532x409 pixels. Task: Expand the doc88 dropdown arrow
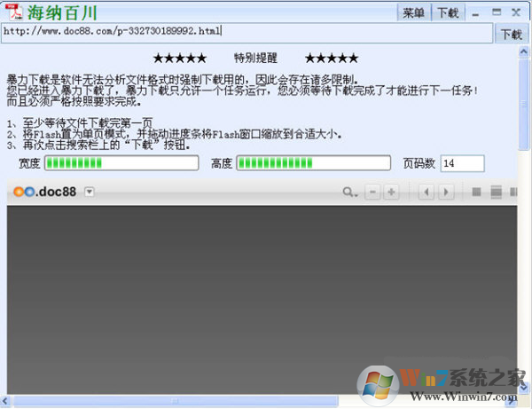(90, 192)
